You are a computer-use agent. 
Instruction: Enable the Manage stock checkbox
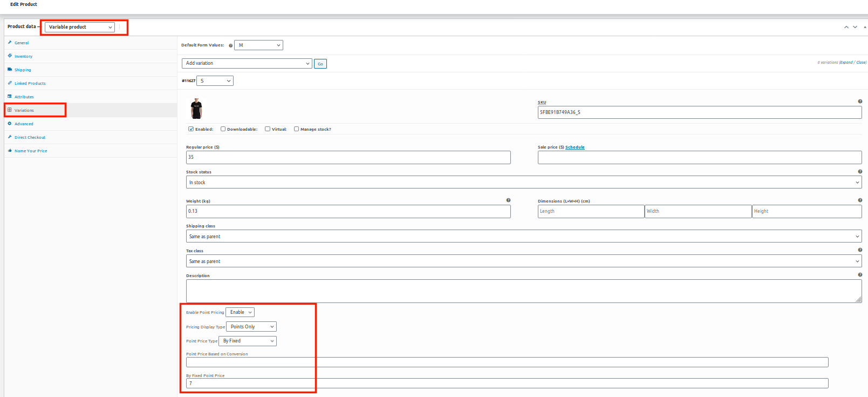[x=296, y=129]
